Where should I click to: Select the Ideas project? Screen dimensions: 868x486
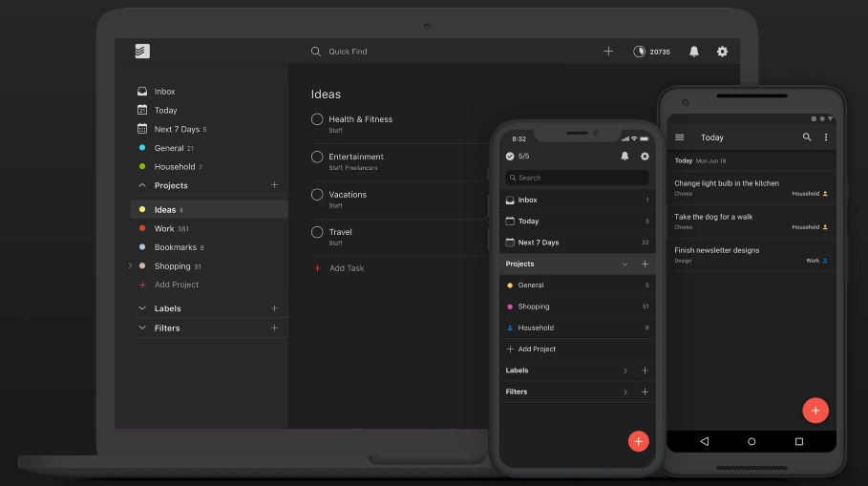209,209
